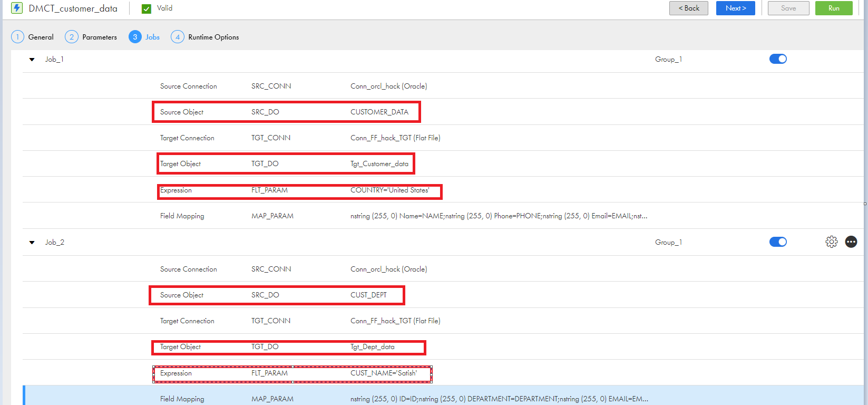The image size is (868, 405).
Task: Click Job_1 Field Mapping label
Action: click(182, 216)
